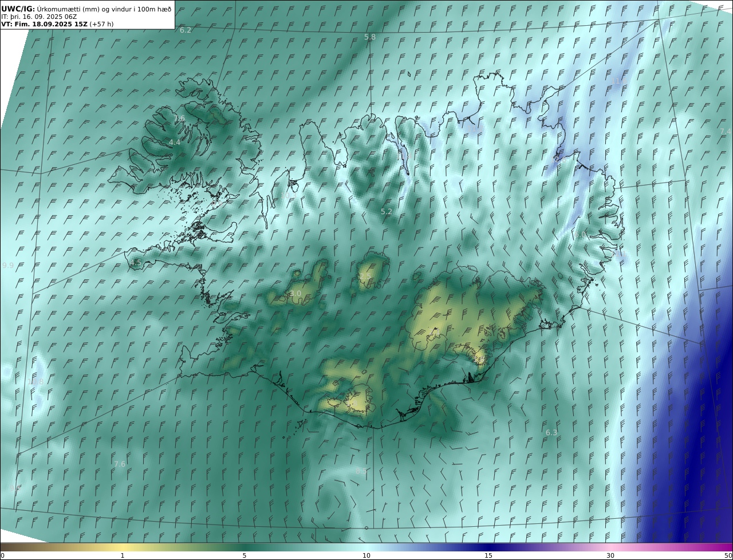Click the 0 tick on the color scale
733x560 pixels.
[x=2, y=555]
